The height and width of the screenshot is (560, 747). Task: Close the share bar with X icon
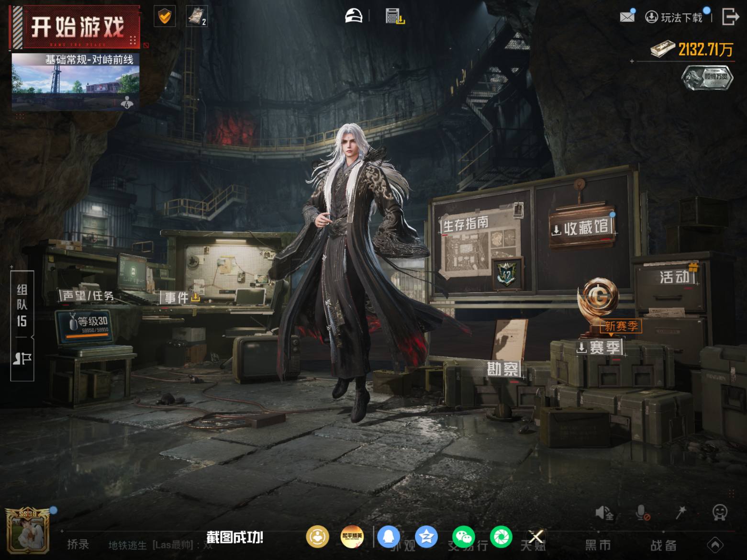tap(536, 537)
